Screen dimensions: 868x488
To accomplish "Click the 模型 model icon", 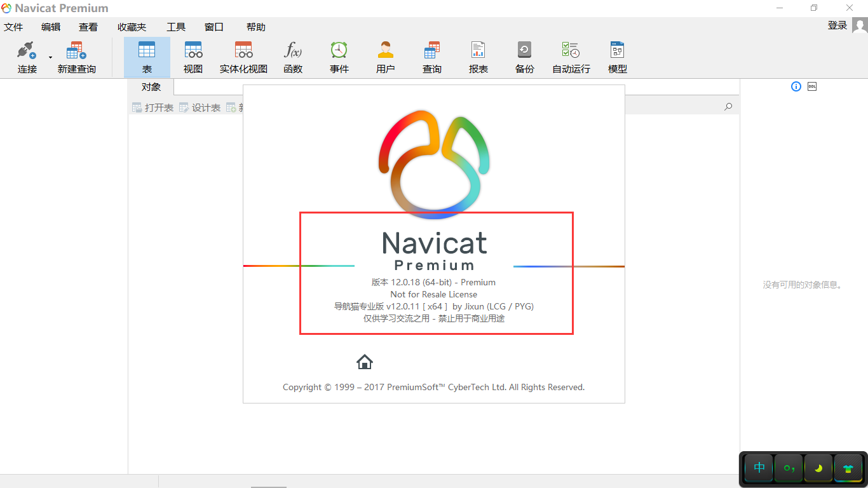I will [x=618, y=50].
